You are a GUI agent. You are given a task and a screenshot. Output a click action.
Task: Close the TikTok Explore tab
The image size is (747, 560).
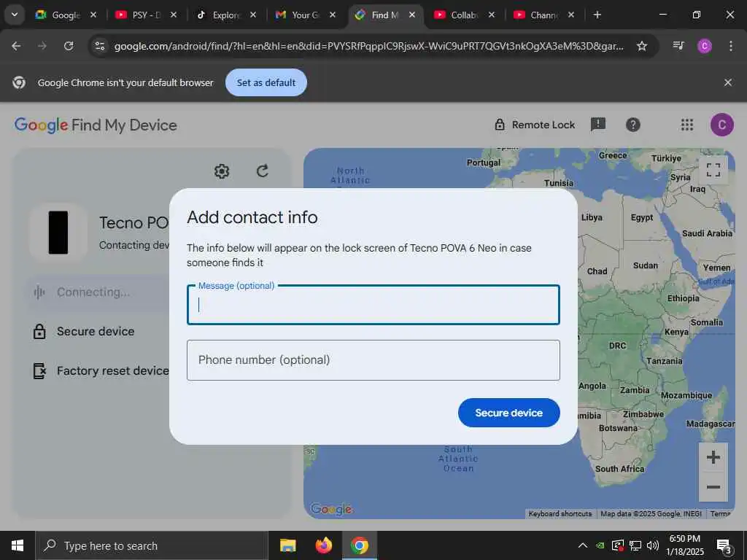[253, 15]
